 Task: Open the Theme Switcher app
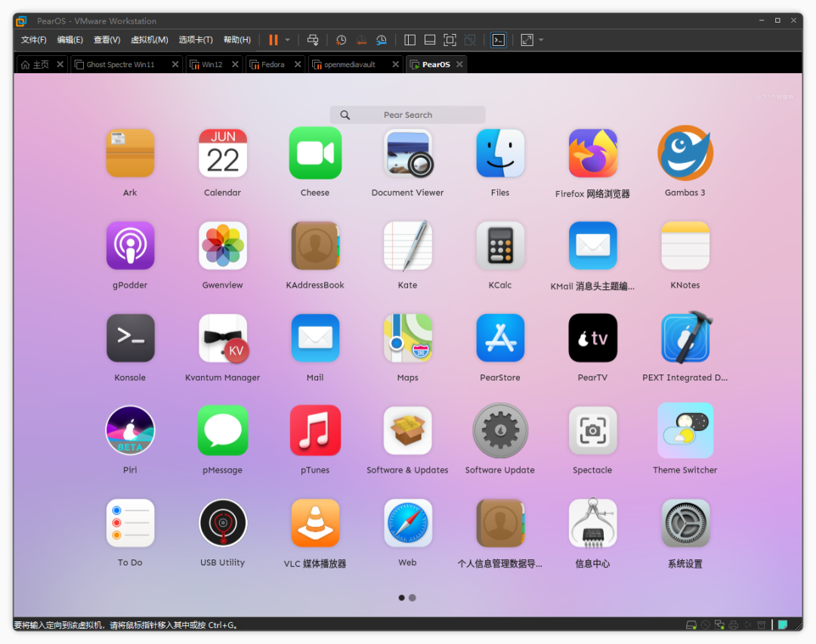tap(685, 431)
